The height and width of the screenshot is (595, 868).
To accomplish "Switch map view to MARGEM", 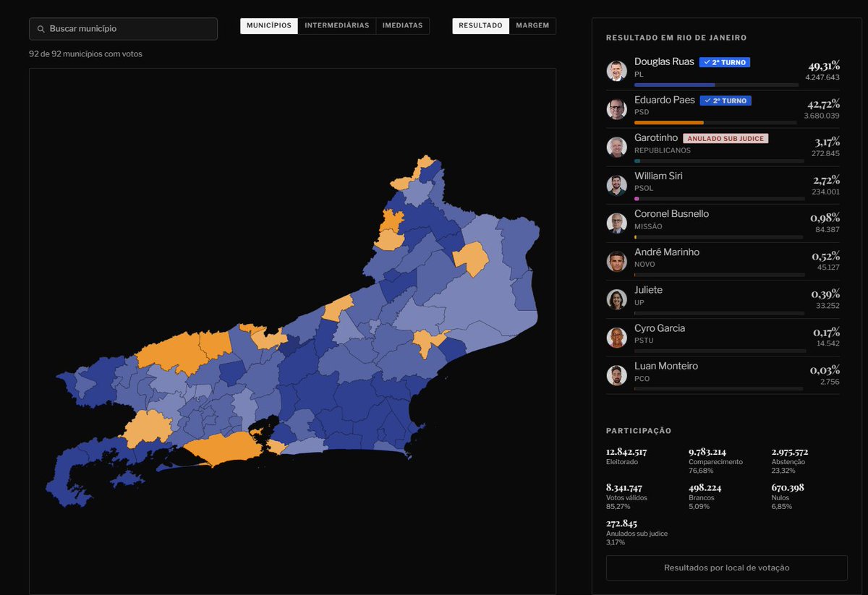I will [532, 26].
